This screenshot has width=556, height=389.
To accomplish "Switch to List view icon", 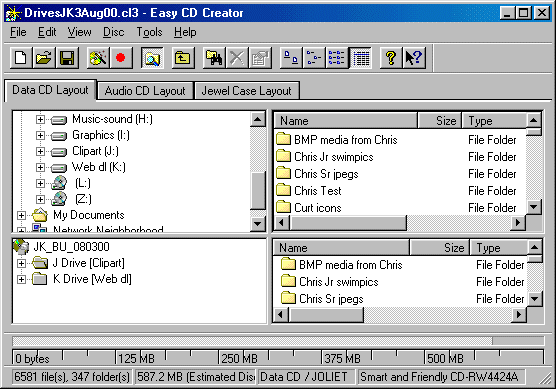I will [x=337, y=58].
